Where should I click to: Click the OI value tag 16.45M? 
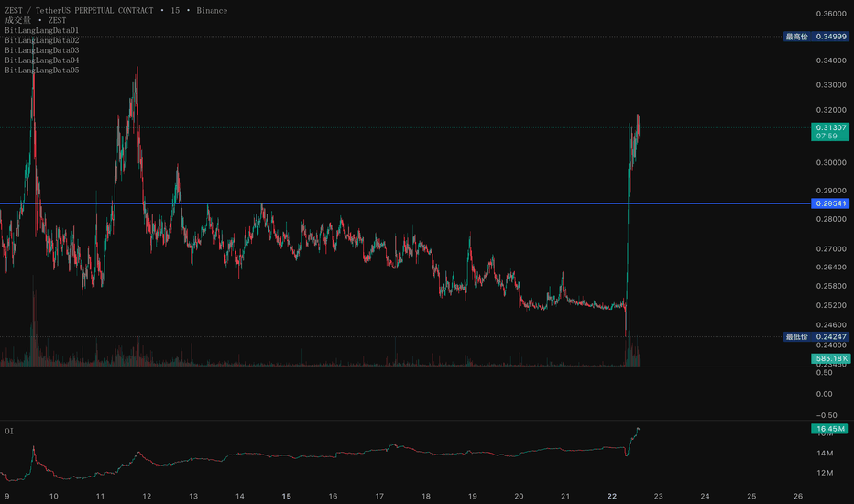coord(830,429)
